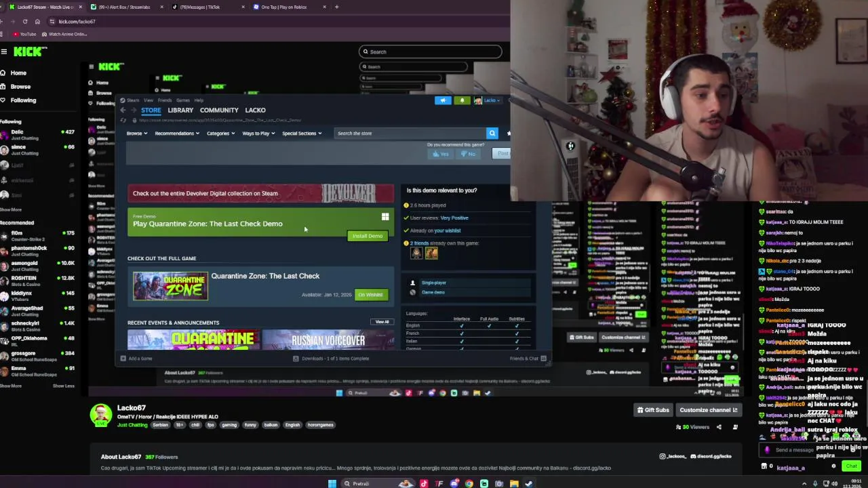Click the first friend avatar owning the game
Image resolution: width=868 pixels, height=488 pixels.
click(416, 253)
